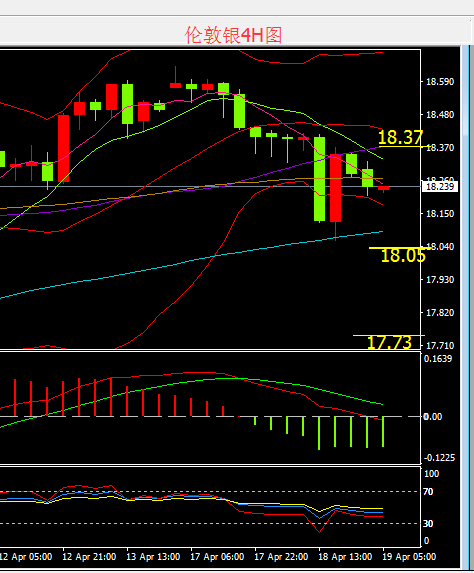
Task: Click the latest small red candlestick
Action: click(383, 189)
